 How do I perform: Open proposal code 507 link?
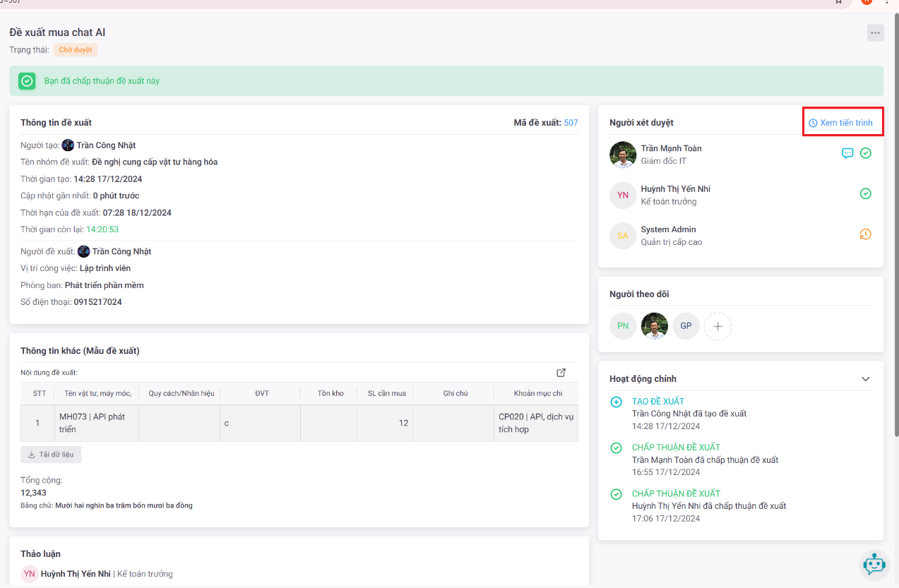coord(571,123)
